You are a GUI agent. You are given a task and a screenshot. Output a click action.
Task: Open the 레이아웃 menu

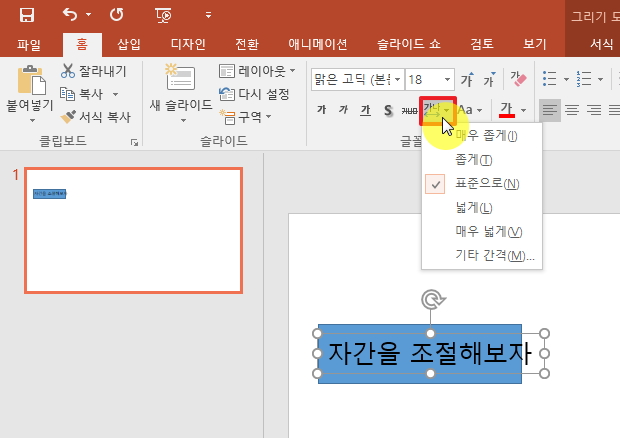[x=257, y=71]
